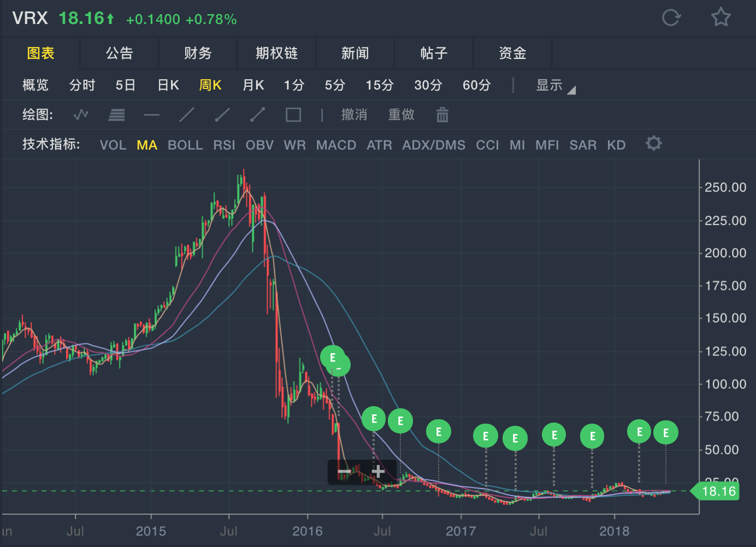Switch chart to 日K period
This screenshot has height=547, width=756.
coord(168,85)
